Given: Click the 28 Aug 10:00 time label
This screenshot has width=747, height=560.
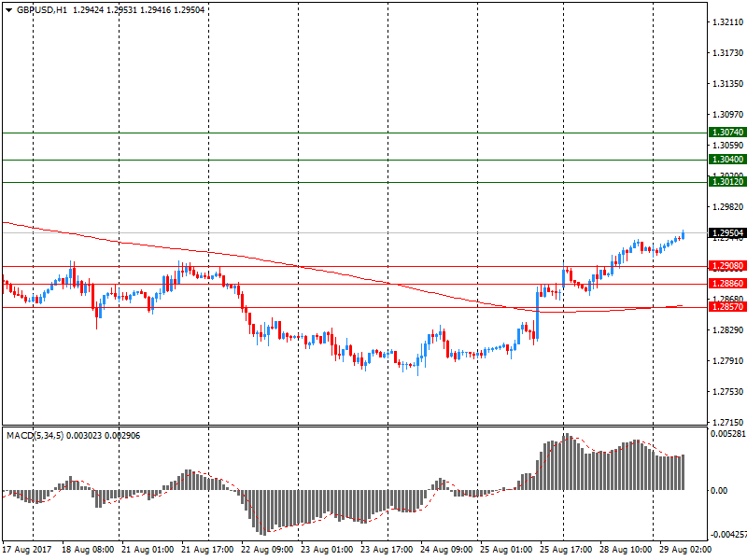Looking at the screenshot, I should click(x=626, y=550).
